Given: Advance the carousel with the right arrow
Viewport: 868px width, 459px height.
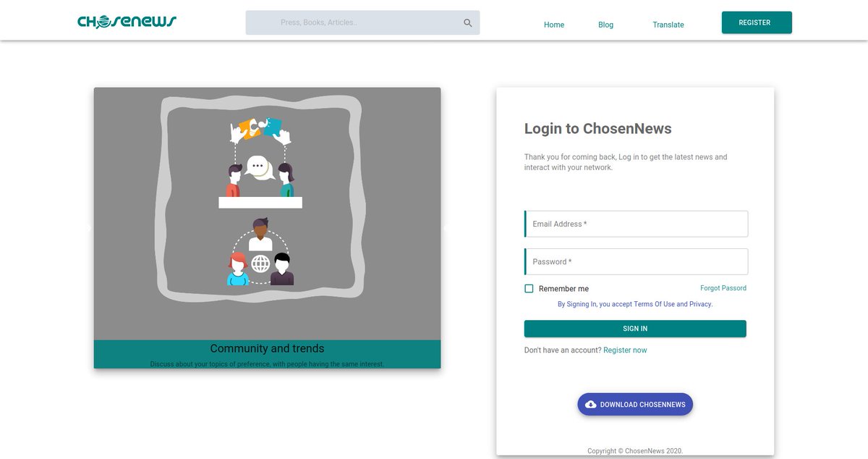Looking at the screenshot, I should (x=446, y=227).
